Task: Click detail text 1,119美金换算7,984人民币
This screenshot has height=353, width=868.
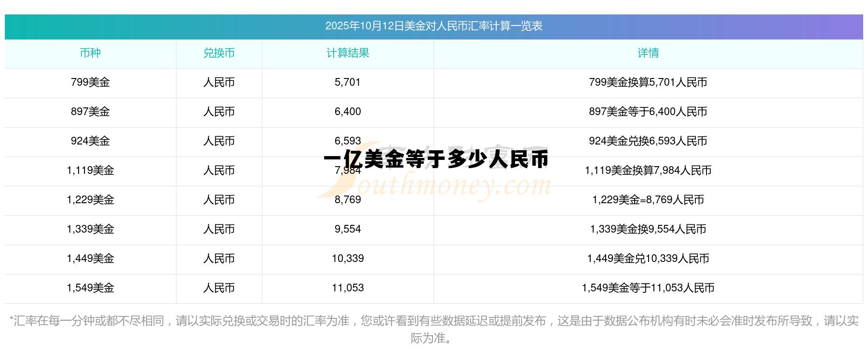Action: point(648,170)
